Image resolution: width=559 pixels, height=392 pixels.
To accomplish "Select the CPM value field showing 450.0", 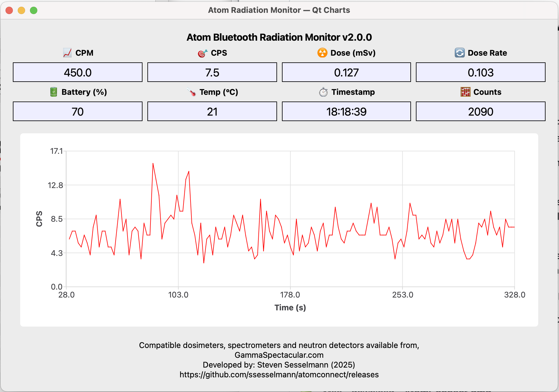I will pos(78,72).
